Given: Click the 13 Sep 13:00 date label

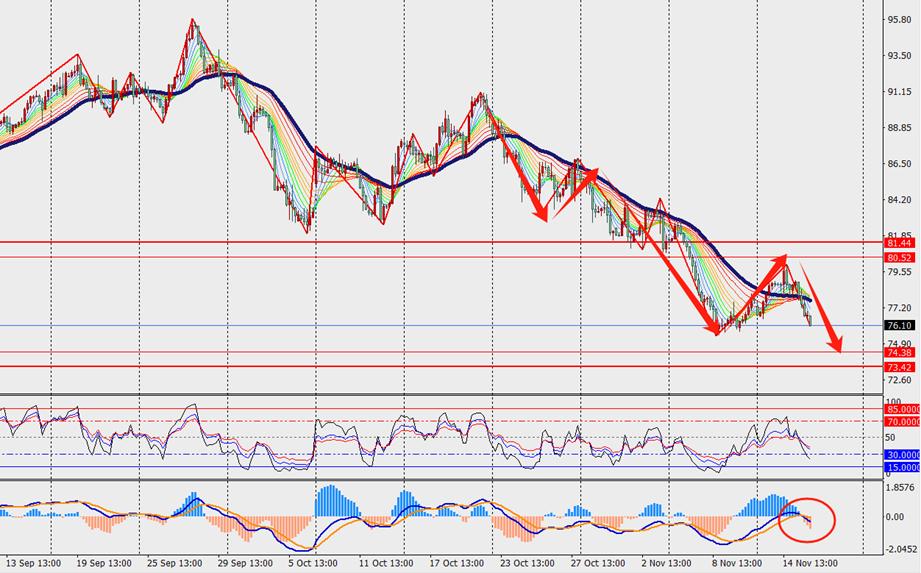Looking at the screenshot, I should click(x=33, y=563).
